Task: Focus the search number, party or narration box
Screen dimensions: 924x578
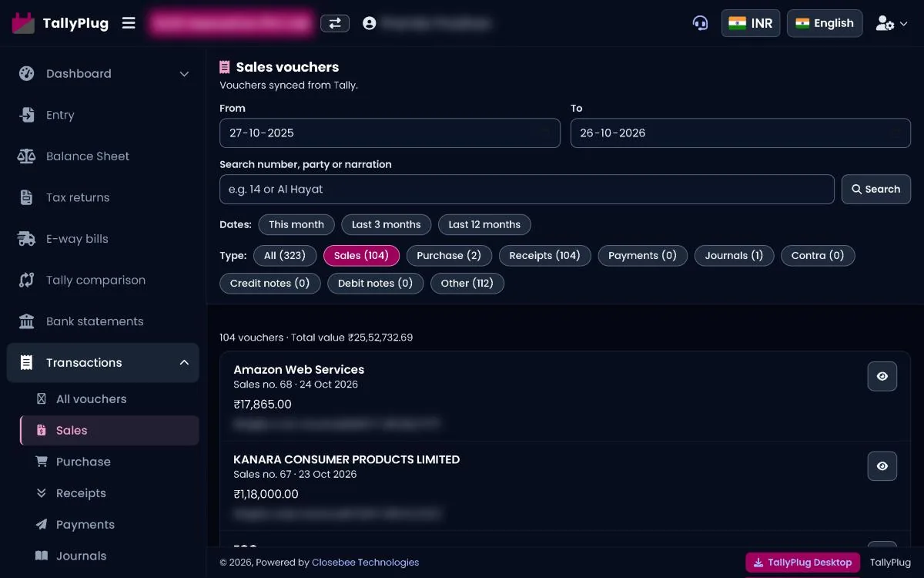Action: pyautogui.click(x=527, y=190)
